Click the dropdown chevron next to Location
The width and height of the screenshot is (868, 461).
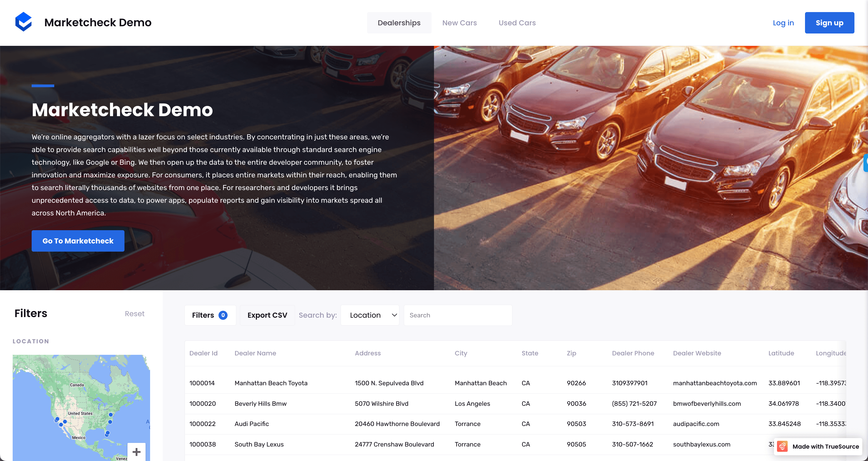[x=394, y=315]
